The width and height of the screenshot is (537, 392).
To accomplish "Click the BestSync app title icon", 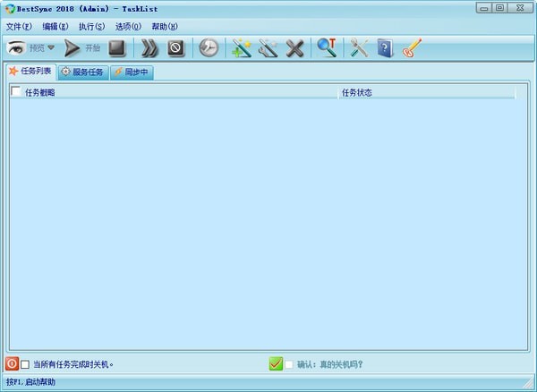I will point(10,9).
